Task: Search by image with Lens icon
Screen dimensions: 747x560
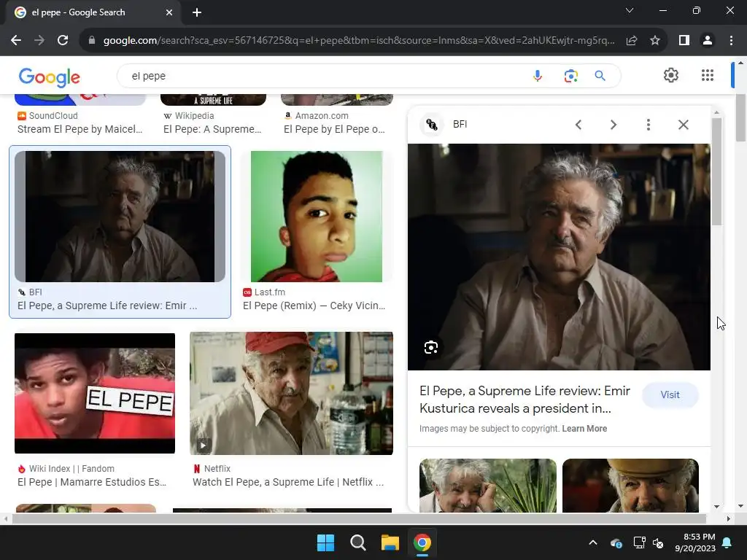Action: (570, 76)
